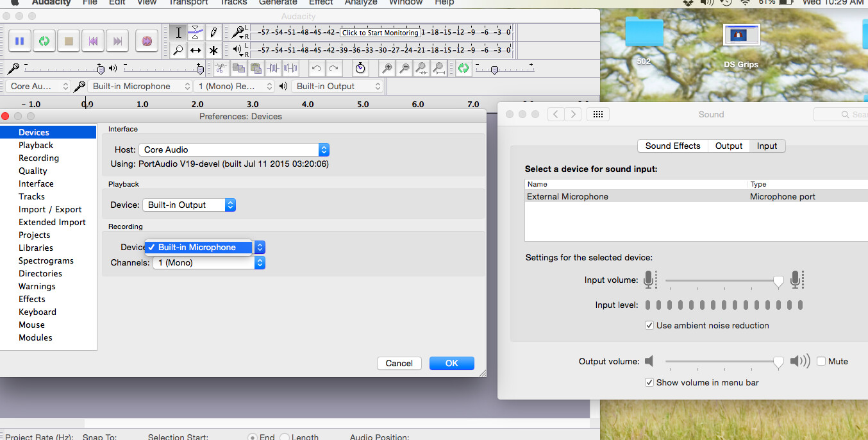
Task: Open the Channels dropdown in Preferences
Action: click(209, 262)
